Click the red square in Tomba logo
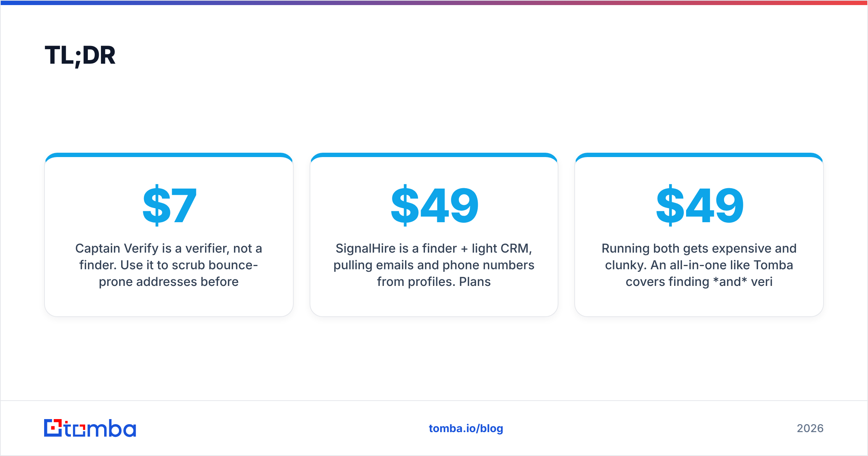 54,428
